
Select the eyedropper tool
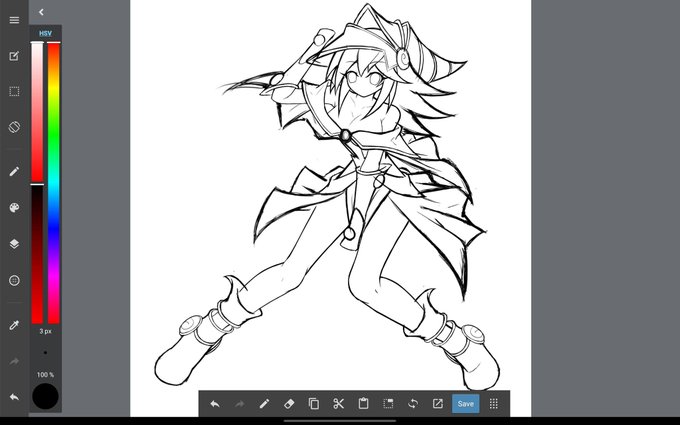point(14,325)
